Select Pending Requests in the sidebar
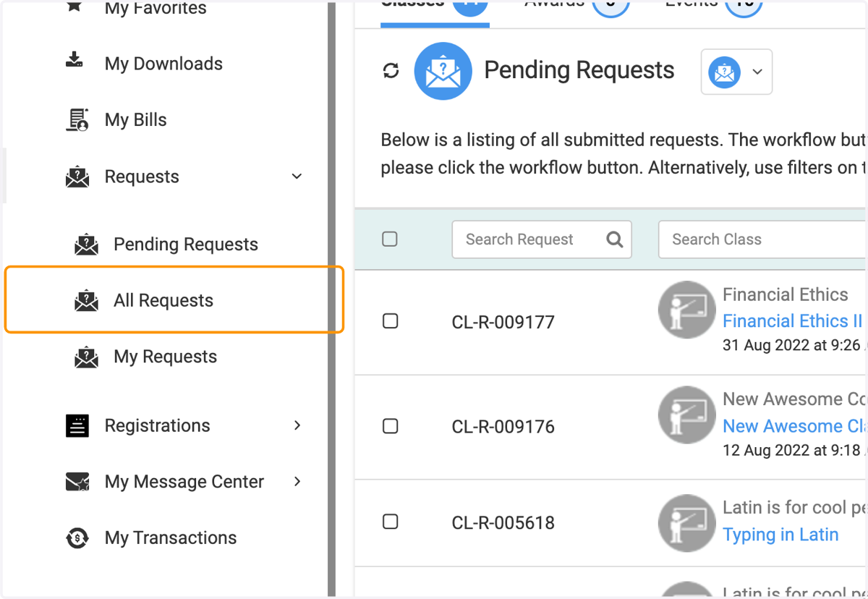868x599 pixels. pos(186,245)
